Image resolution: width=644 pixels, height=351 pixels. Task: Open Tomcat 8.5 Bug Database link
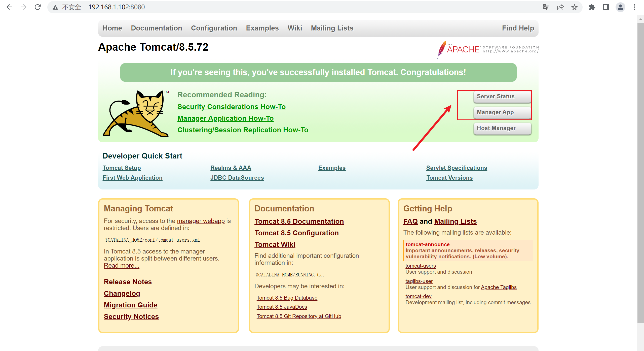(287, 298)
